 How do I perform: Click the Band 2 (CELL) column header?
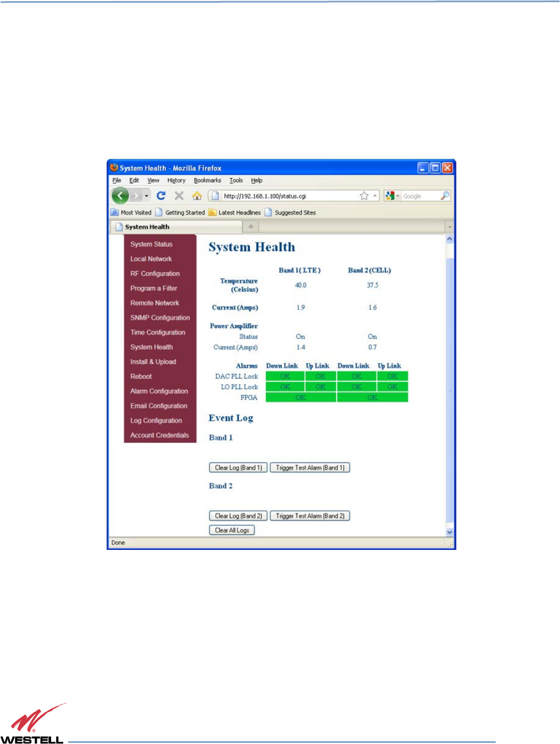coord(370,271)
